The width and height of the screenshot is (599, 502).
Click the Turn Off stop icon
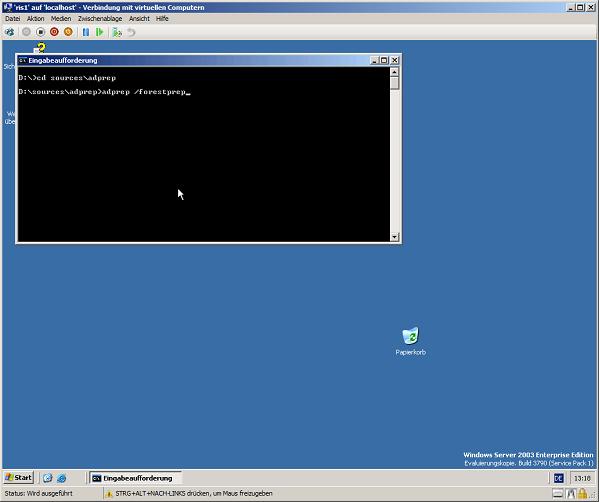(40, 32)
